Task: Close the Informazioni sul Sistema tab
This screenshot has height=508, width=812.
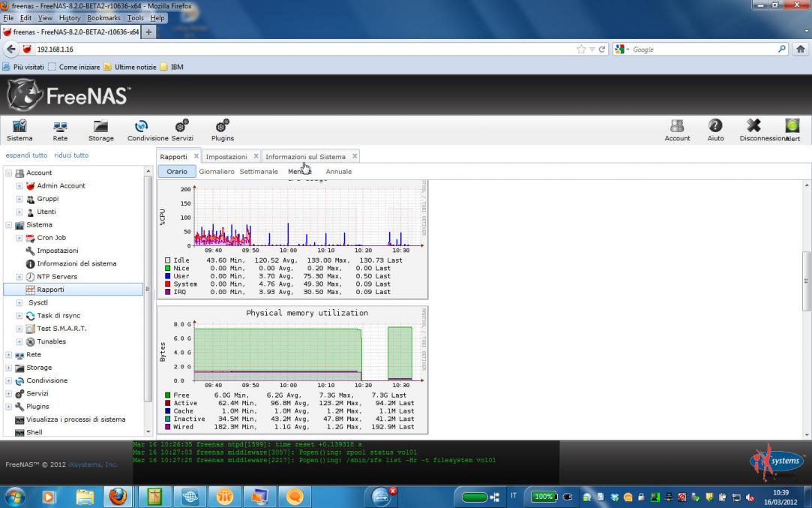Action: coord(355,156)
